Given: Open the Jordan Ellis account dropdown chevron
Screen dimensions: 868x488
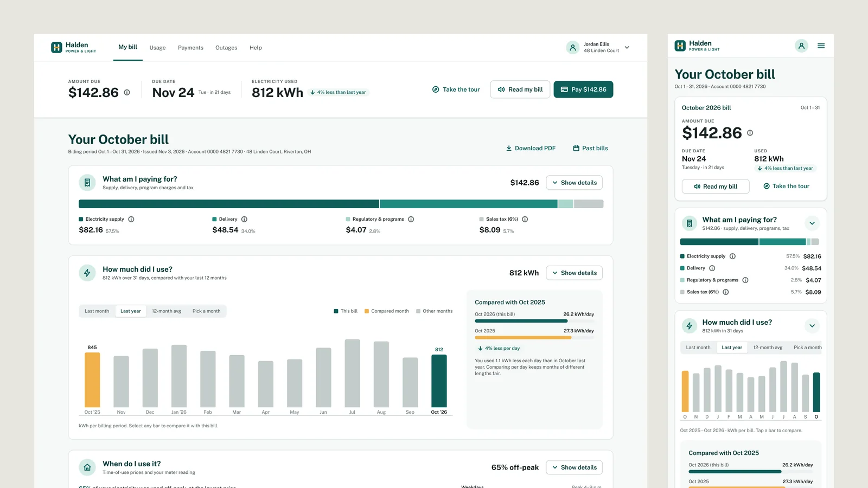Looking at the screenshot, I should click(x=627, y=48).
